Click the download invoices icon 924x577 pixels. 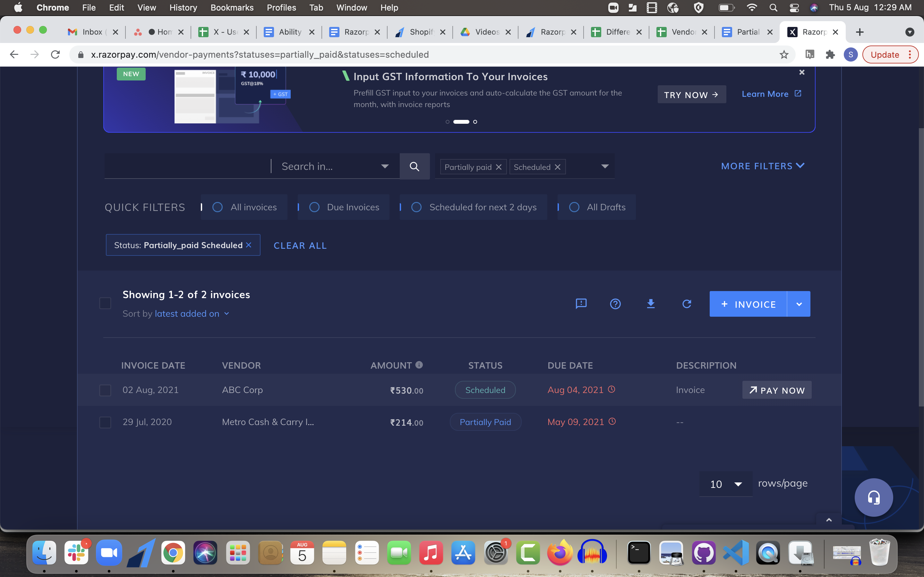point(651,304)
